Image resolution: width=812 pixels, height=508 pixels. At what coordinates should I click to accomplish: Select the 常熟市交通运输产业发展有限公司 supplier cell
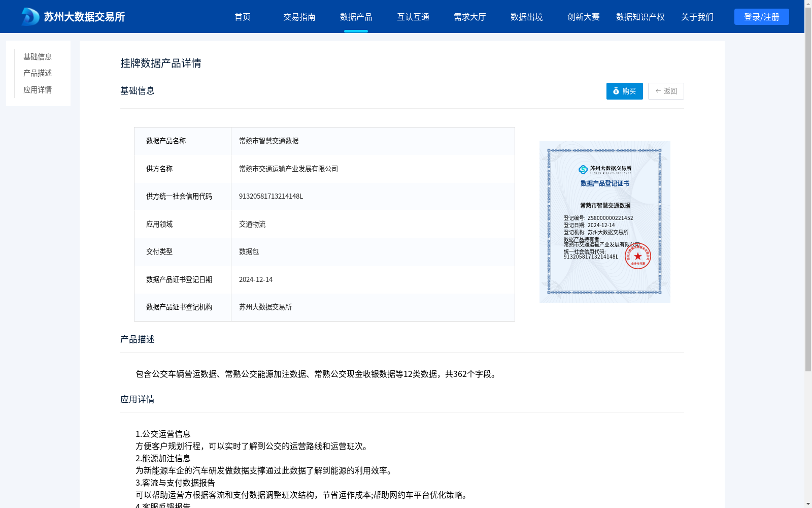coord(373,169)
